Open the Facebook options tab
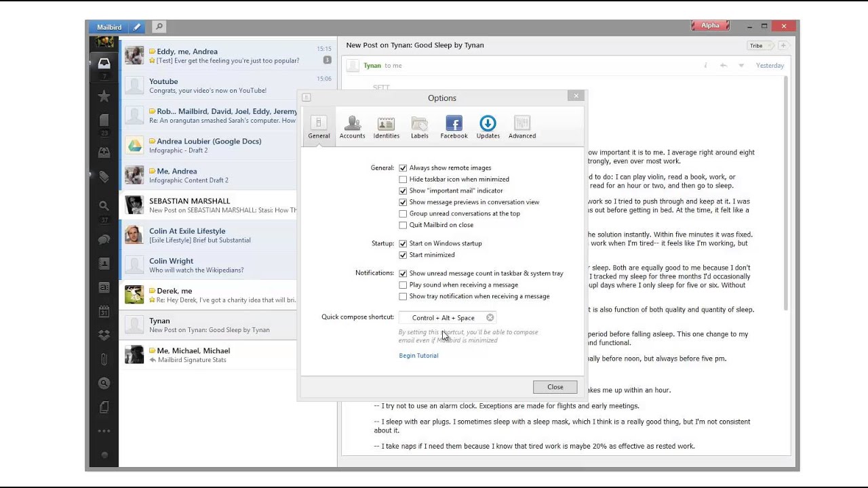The image size is (868, 488). [454, 127]
